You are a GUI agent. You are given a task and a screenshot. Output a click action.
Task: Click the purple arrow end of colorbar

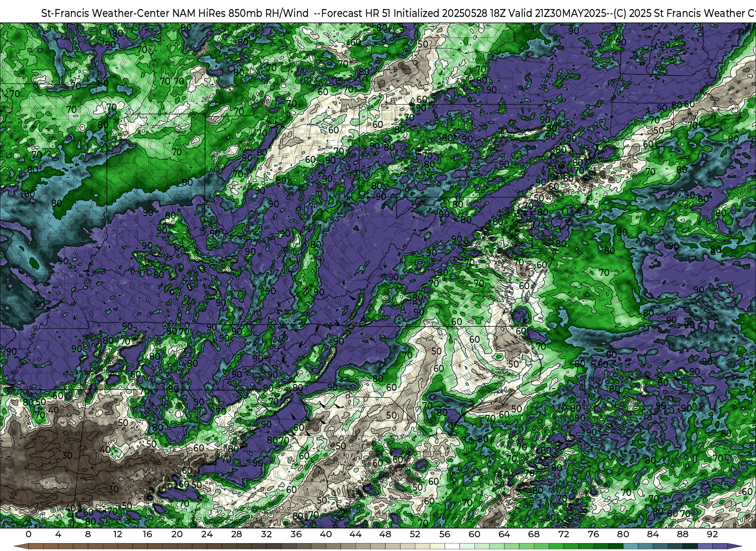734,546
